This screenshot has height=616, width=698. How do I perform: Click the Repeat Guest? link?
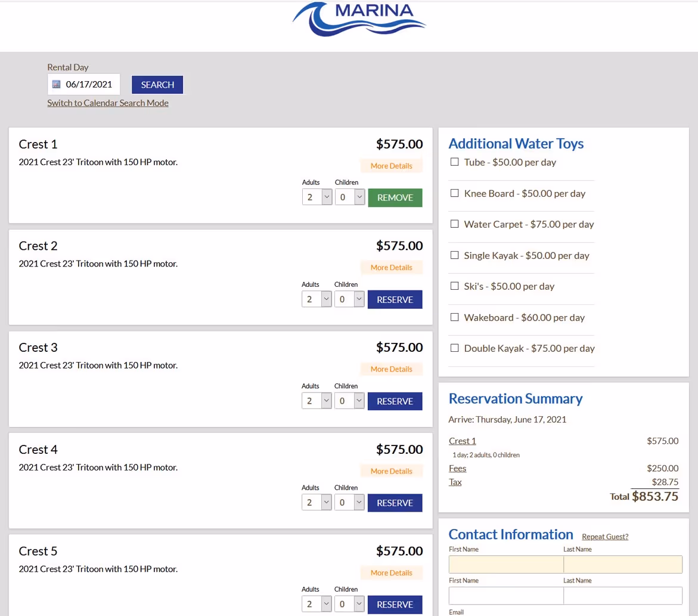(x=604, y=536)
